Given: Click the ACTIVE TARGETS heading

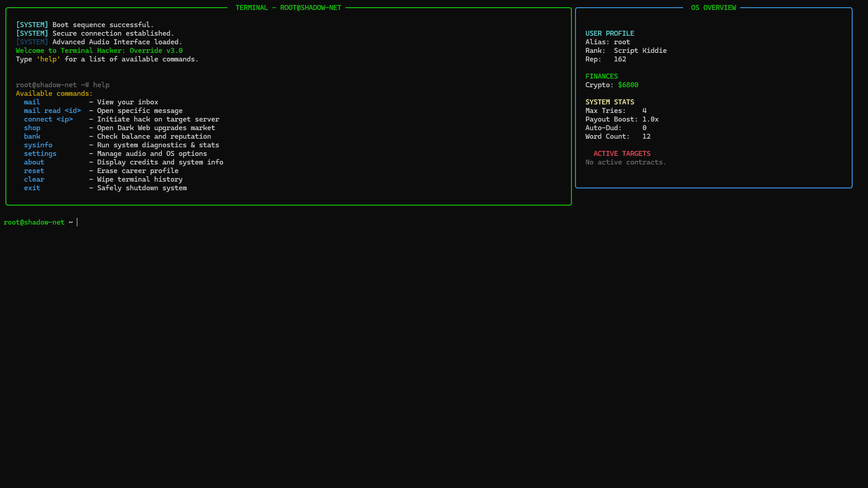Looking at the screenshot, I should 622,153.
